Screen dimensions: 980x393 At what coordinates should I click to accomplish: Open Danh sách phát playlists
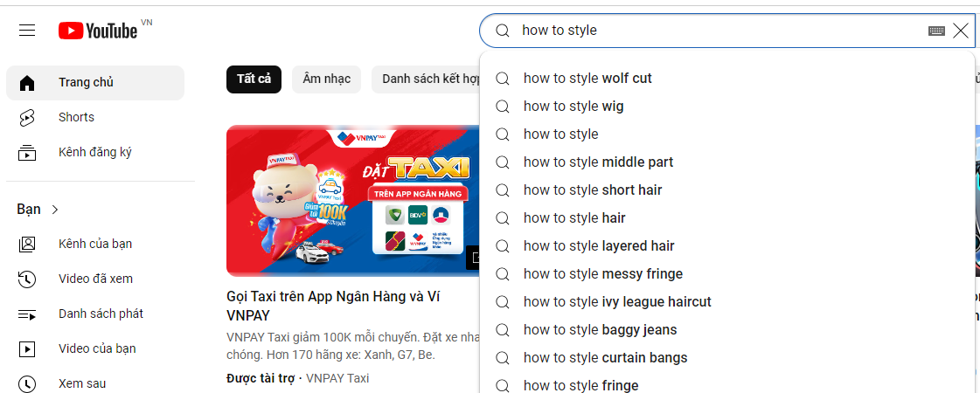[x=95, y=314]
